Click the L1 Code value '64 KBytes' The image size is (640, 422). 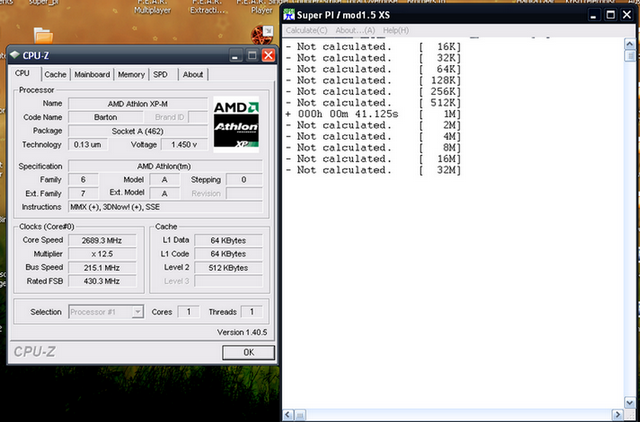pos(229,254)
